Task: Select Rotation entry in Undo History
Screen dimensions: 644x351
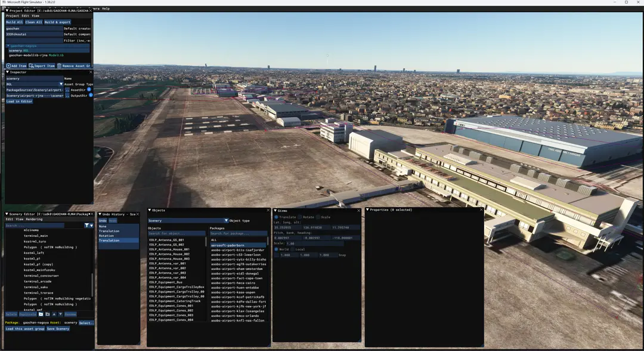Action: (118, 236)
